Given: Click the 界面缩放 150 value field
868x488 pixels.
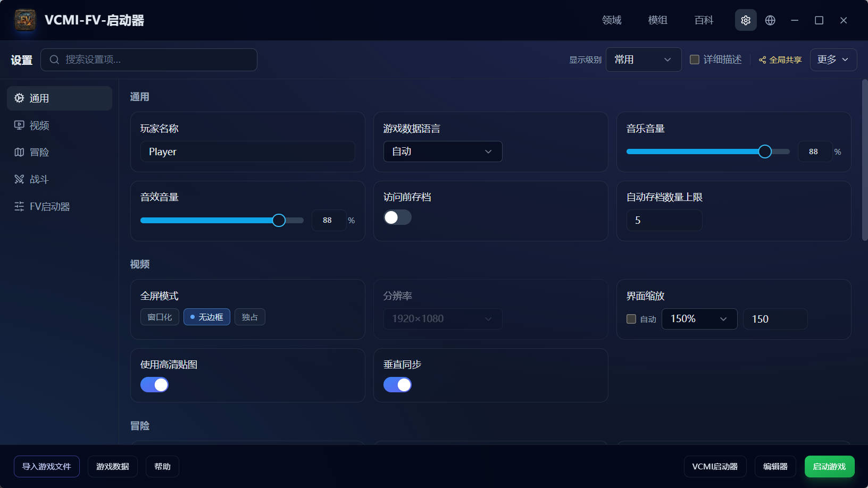Looking at the screenshot, I should 775,319.
